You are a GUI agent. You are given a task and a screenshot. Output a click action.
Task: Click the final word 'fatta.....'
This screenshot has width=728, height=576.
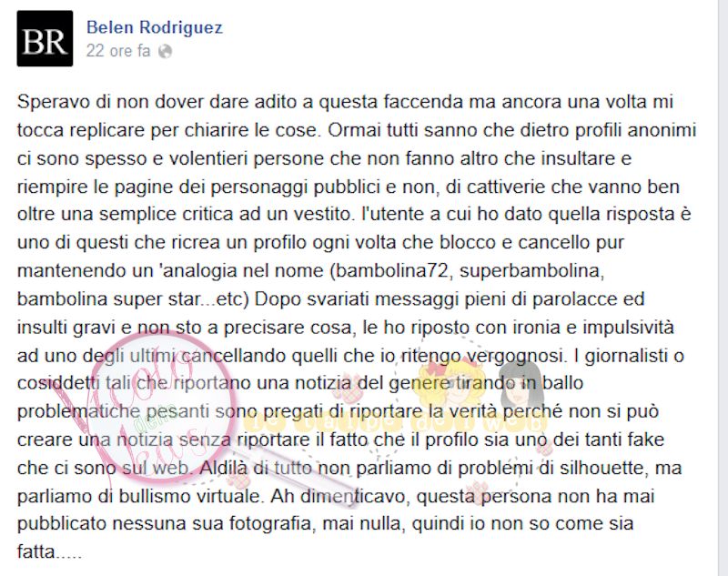tap(50, 552)
